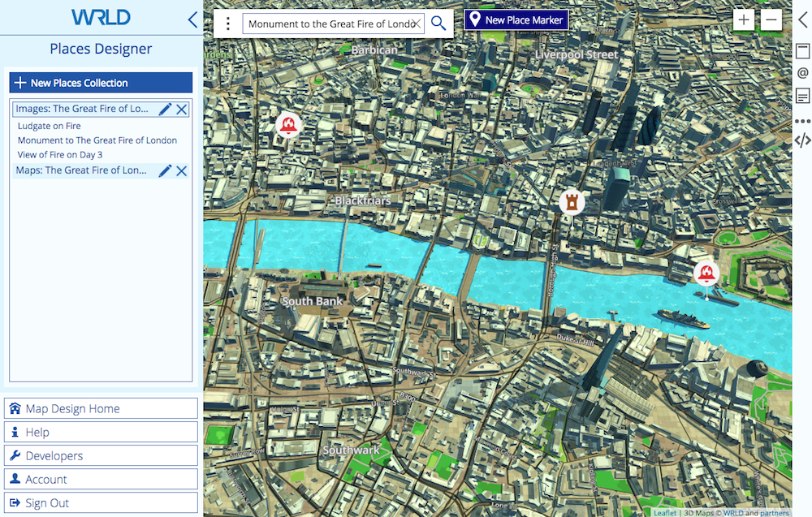Click the fire marker near Ludgate
Viewport: 812px width, 517px height.
(x=288, y=125)
